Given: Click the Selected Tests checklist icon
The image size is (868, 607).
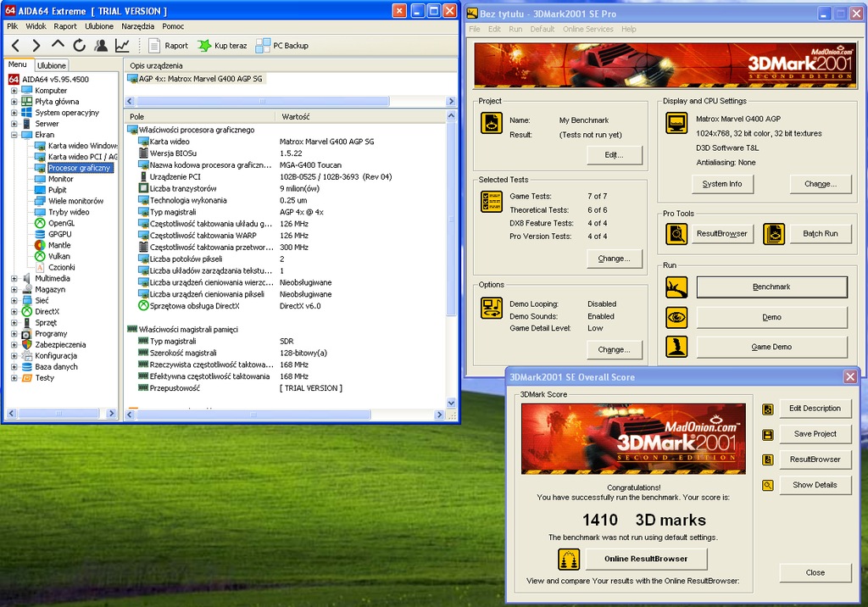Looking at the screenshot, I should [x=491, y=202].
